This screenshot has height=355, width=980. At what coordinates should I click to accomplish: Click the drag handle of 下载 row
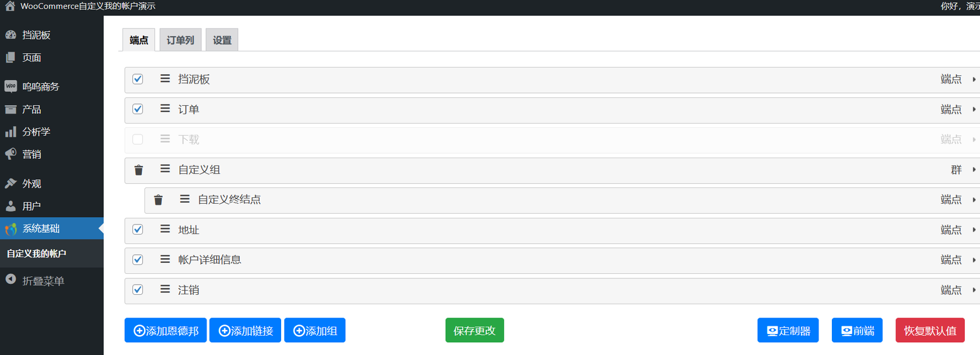coord(165,139)
